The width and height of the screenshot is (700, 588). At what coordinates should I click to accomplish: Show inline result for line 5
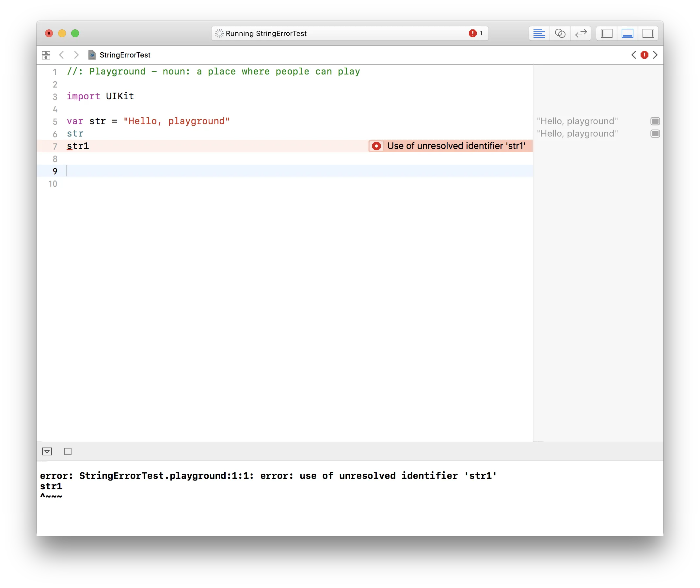(655, 121)
